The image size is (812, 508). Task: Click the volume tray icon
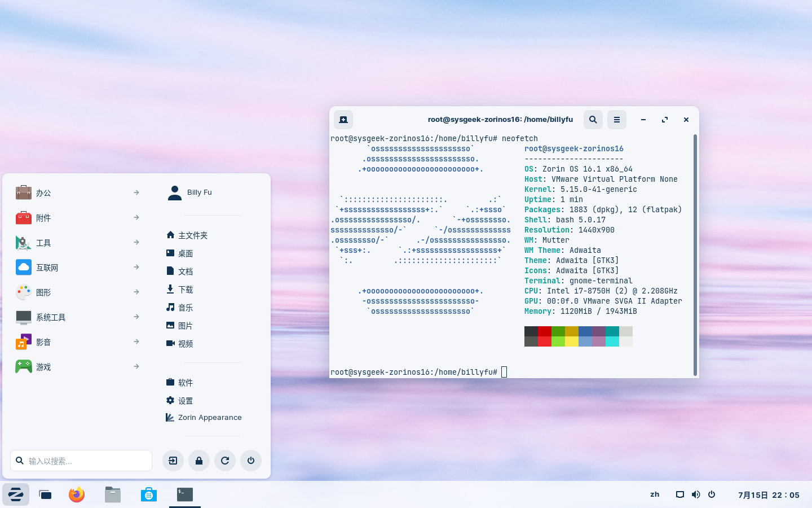click(x=696, y=494)
